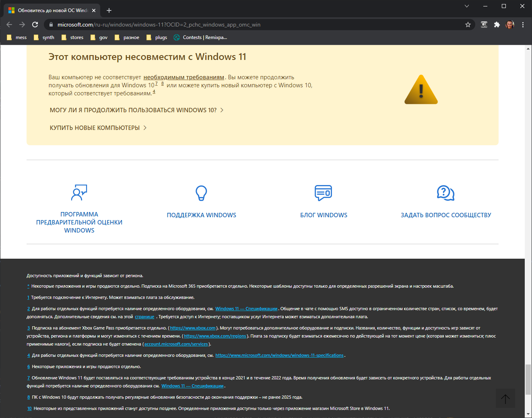Click the Windows blog card icon

[x=324, y=193]
